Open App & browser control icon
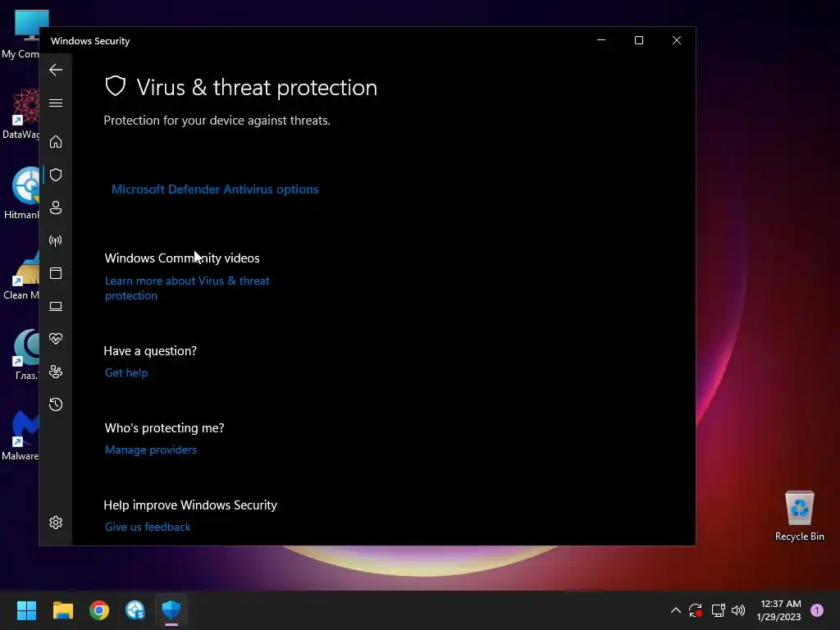The image size is (840, 630). click(56, 273)
